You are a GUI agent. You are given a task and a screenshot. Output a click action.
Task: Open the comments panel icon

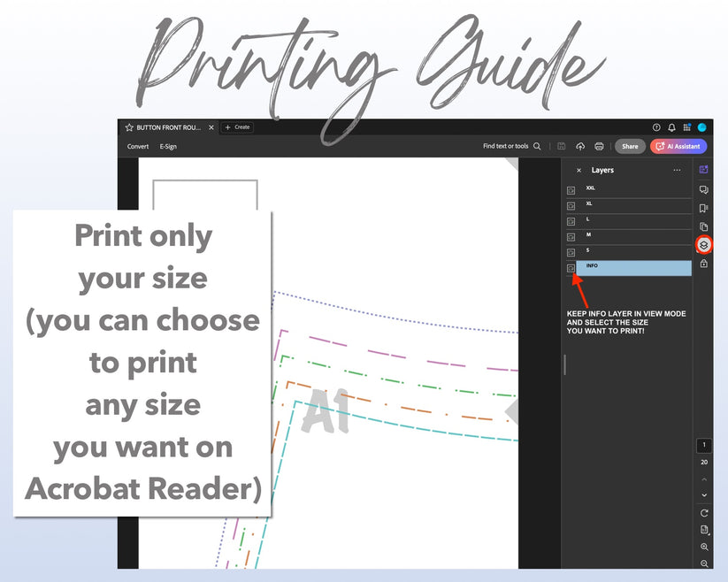pyautogui.click(x=703, y=189)
